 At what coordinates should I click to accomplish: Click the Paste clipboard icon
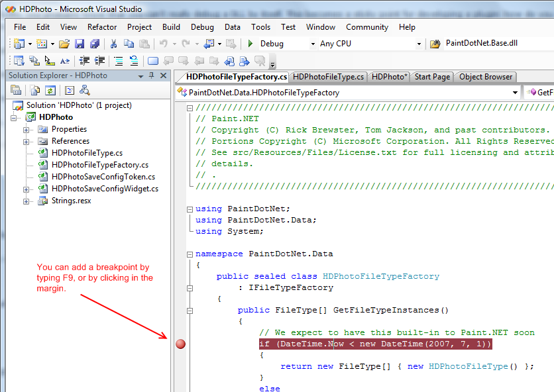[x=144, y=44]
